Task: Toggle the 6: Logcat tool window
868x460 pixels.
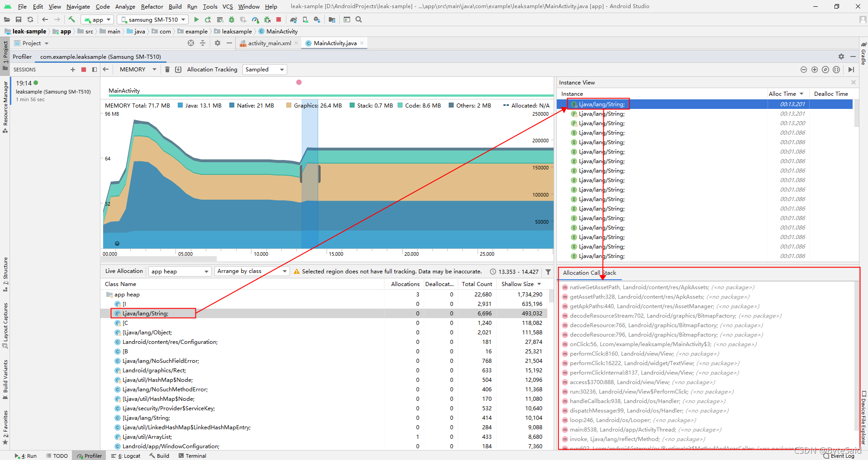Action: pyautogui.click(x=126, y=455)
